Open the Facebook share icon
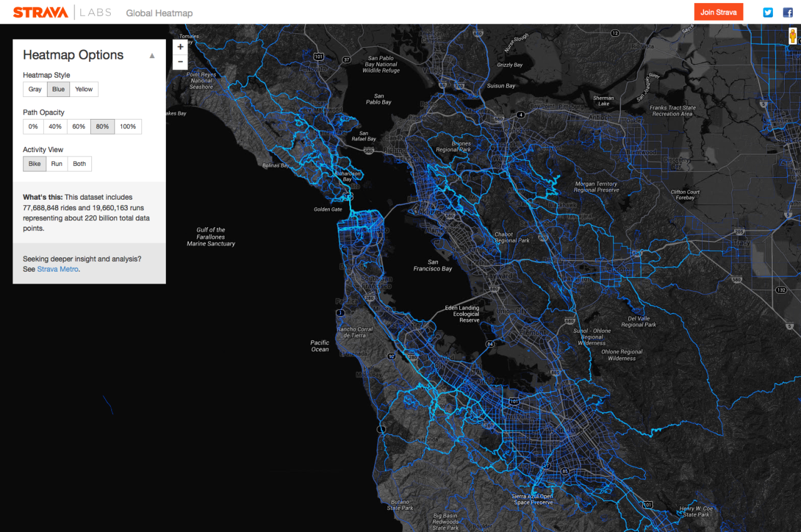 pos(788,13)
